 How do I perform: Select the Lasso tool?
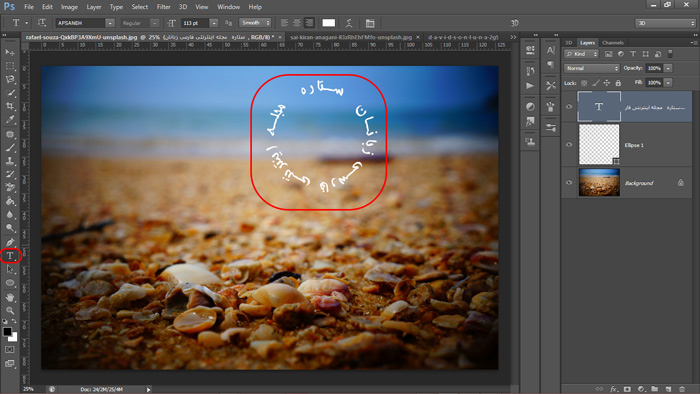pos(10,79)
